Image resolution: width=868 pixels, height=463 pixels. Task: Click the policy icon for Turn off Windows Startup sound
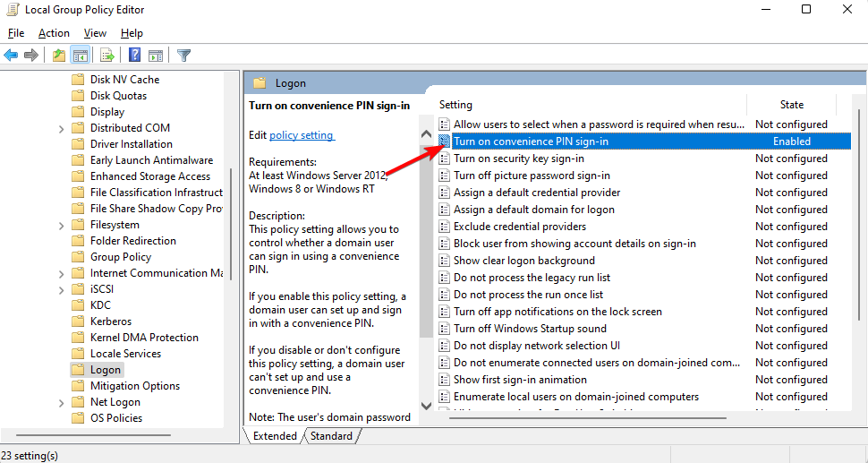pyautogui.click(x=444, y=329)
